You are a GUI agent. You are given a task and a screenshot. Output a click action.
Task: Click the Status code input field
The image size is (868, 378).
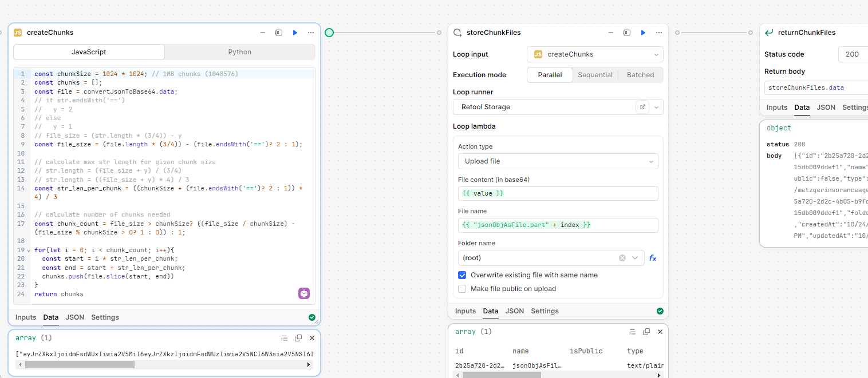pos(854,54)
